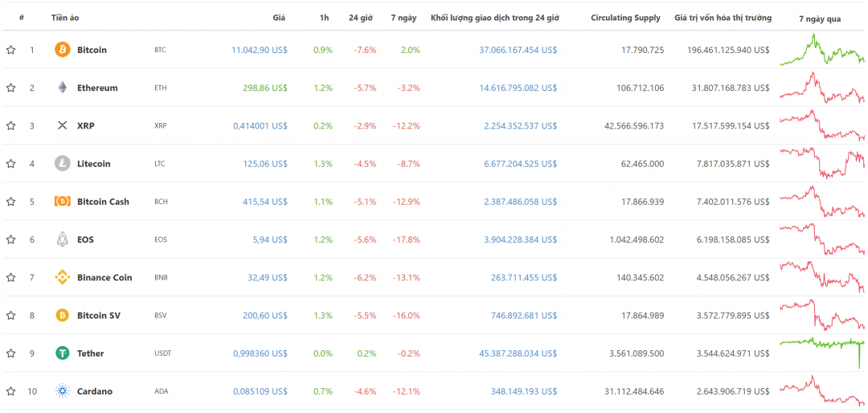Image resolution: width=868 pixels, height=413 pixels.
Task: Sort by the Giá column header
Action: coord(279,18)
